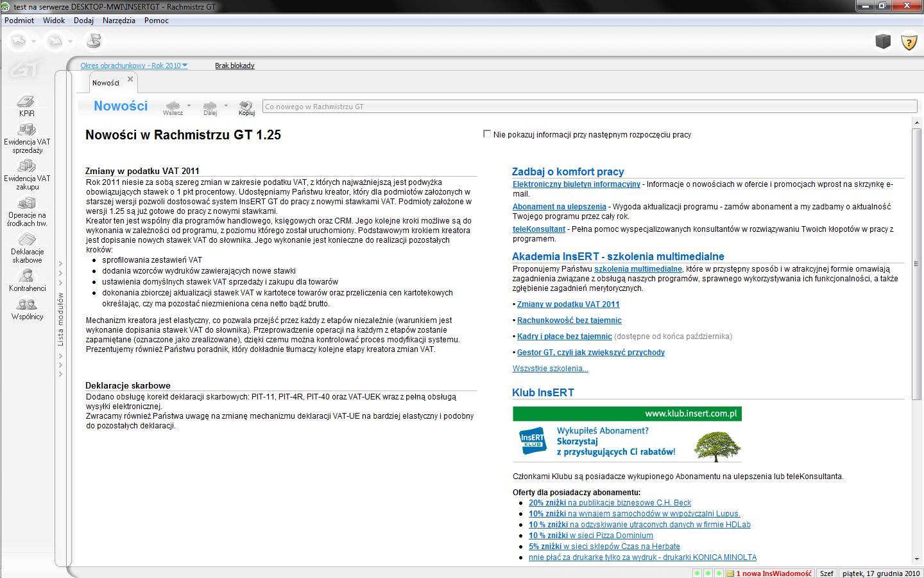Click the third green status indicator
This screenshot has width=924, height=578.
pyautogui.click(x=719, y=573)
